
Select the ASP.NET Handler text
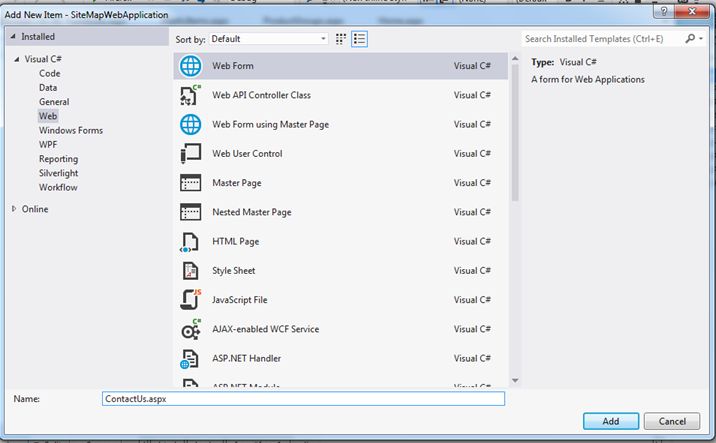tap(246, 359)
